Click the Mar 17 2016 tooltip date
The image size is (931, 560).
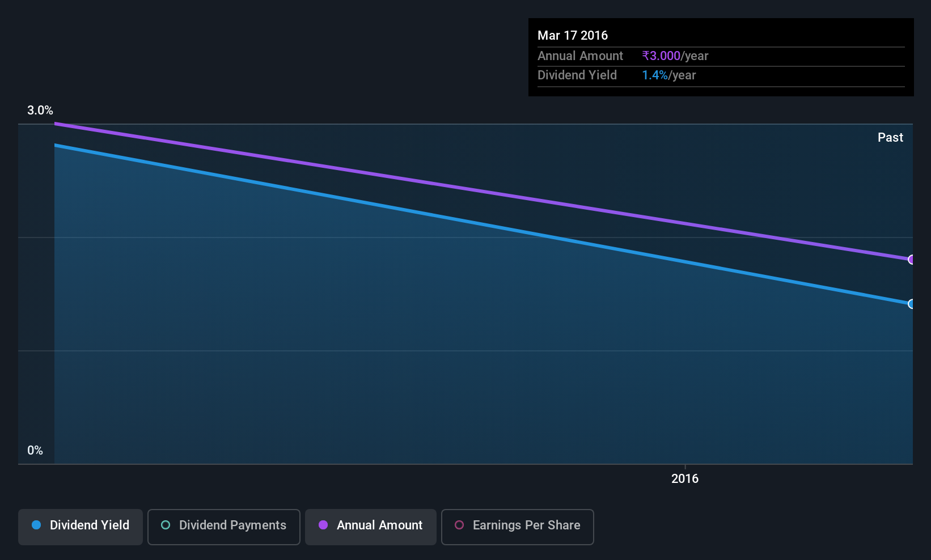click(573, 35)
